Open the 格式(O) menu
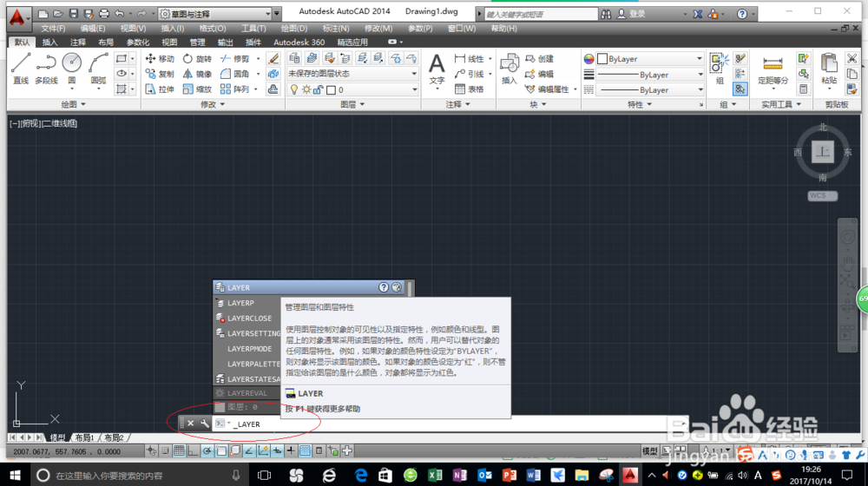 (x=213, y=29)
